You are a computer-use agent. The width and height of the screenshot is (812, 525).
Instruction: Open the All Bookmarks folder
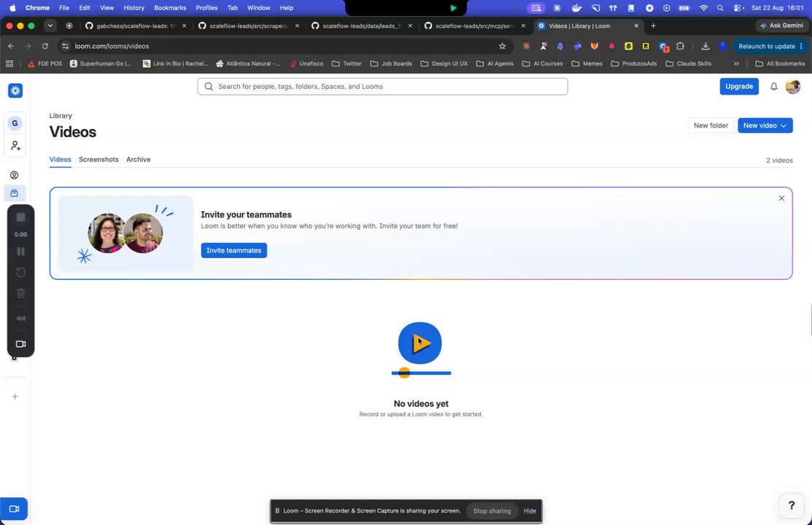[780, 63]
